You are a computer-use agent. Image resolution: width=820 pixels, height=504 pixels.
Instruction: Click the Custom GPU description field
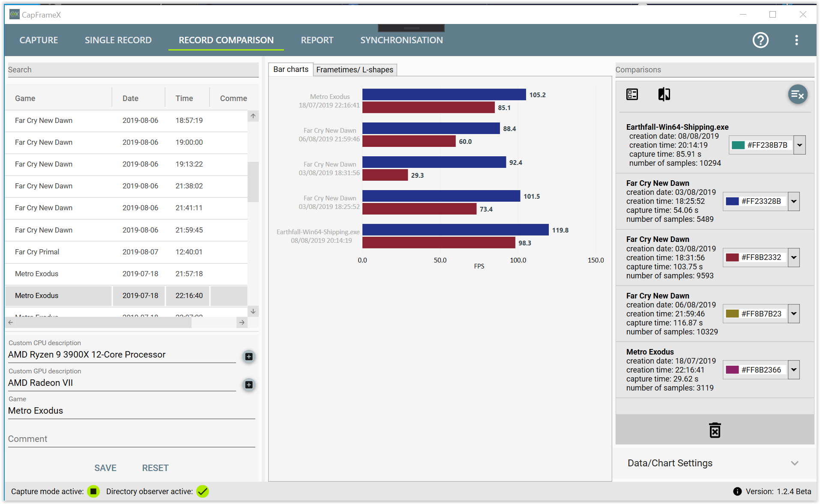122,383
